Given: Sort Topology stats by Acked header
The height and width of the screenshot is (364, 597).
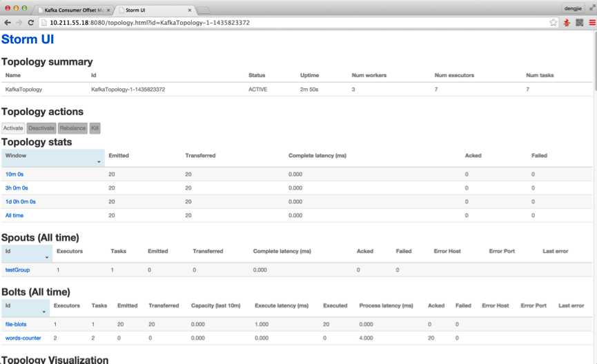Looking at the screenshot, I should [473, 156].
